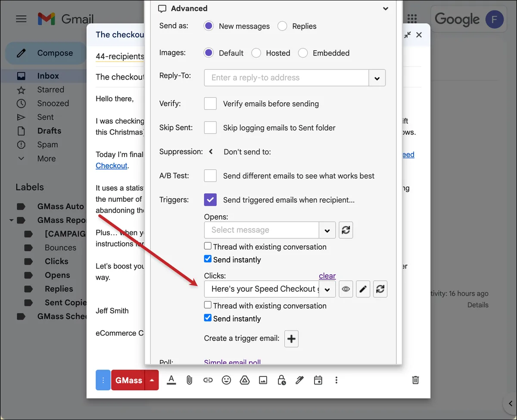517x420 pixels.
Task: Insert a link
Action: (208, 380)
